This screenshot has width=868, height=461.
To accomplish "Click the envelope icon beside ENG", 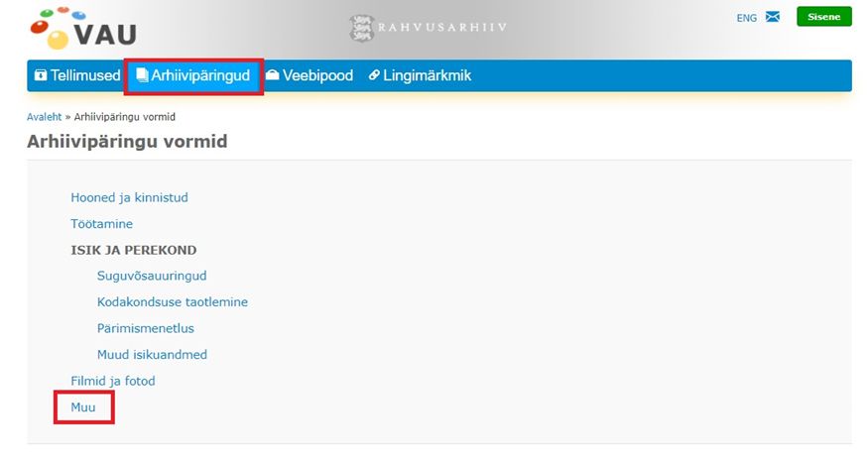I will (x=773, y=17).
